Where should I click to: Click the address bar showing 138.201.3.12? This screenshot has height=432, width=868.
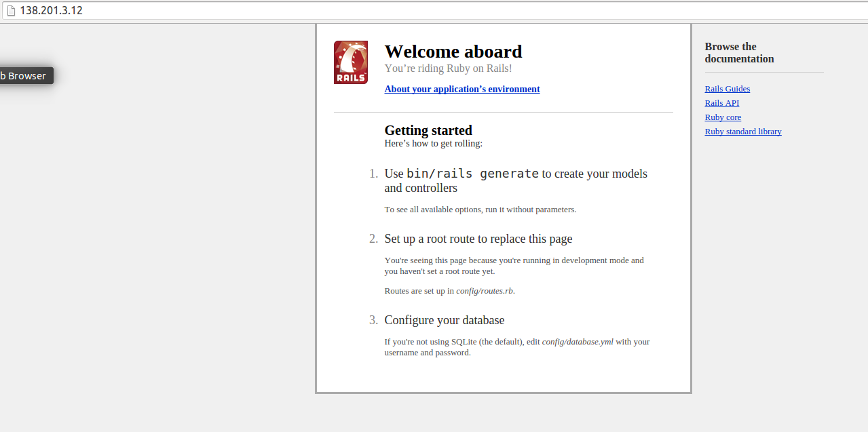(x=434, y=11)
